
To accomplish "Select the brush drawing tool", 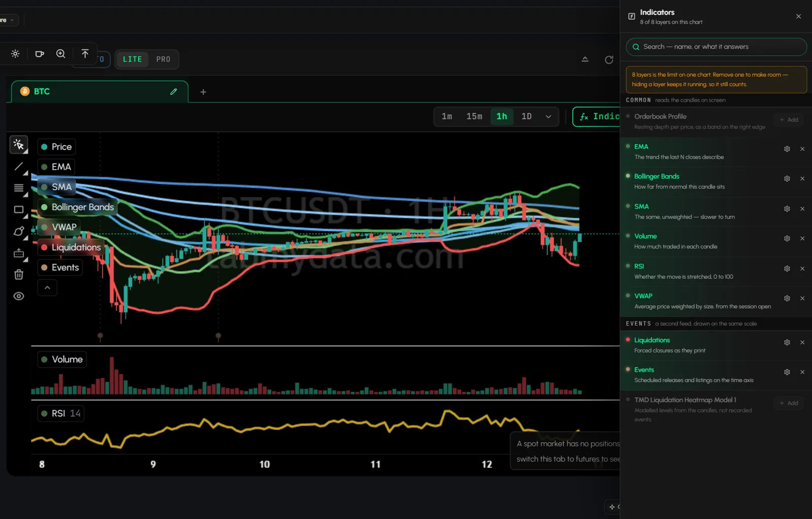I will [x=19, y=232].
